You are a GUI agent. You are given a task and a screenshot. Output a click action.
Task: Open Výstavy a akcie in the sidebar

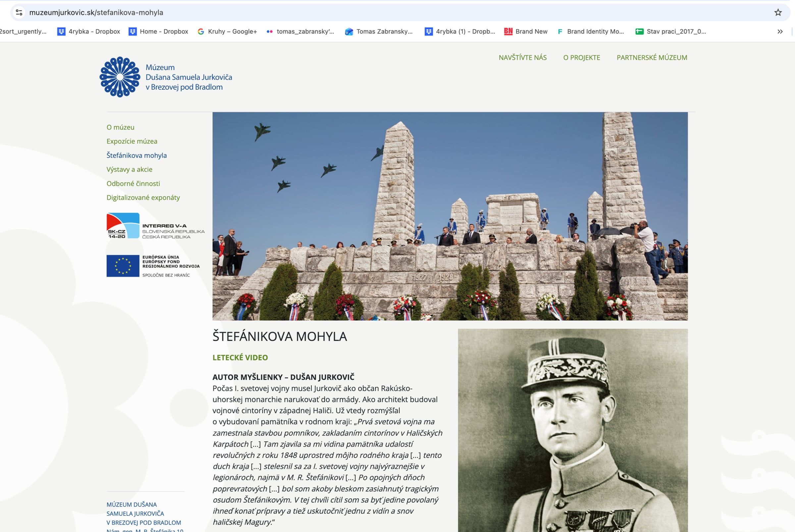(129, 169)
